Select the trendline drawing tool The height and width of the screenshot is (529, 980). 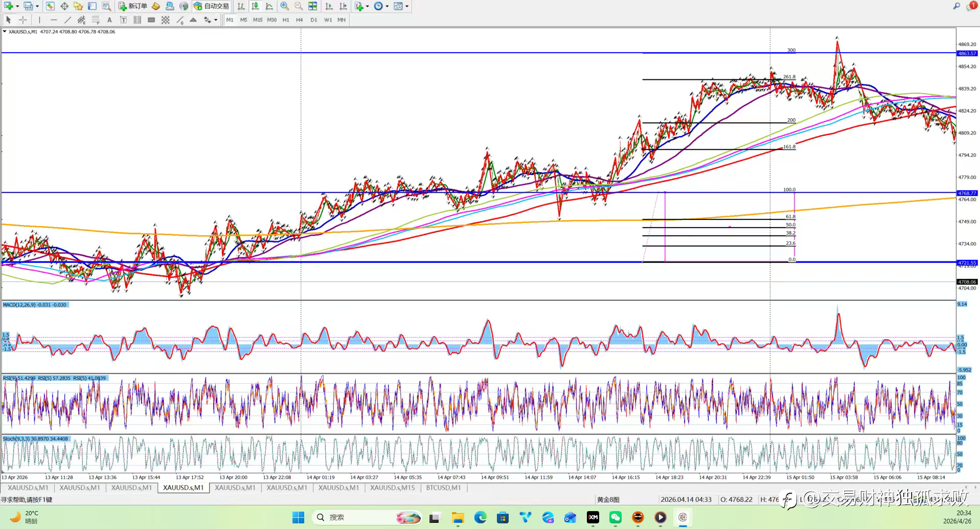(x=67, y=20)
